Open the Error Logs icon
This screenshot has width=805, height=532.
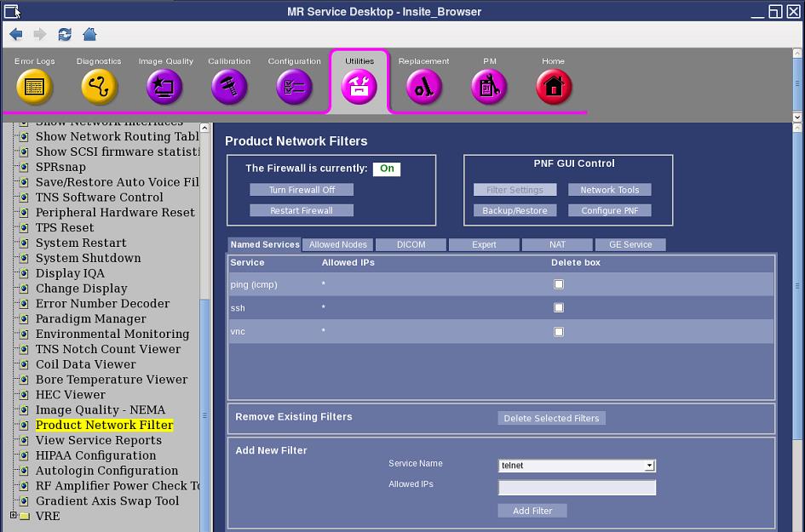coord(34,87)
